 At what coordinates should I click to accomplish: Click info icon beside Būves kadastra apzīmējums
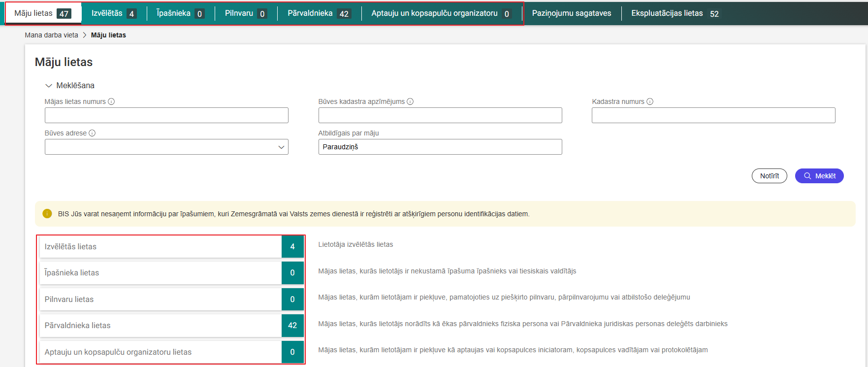[410, 101]
